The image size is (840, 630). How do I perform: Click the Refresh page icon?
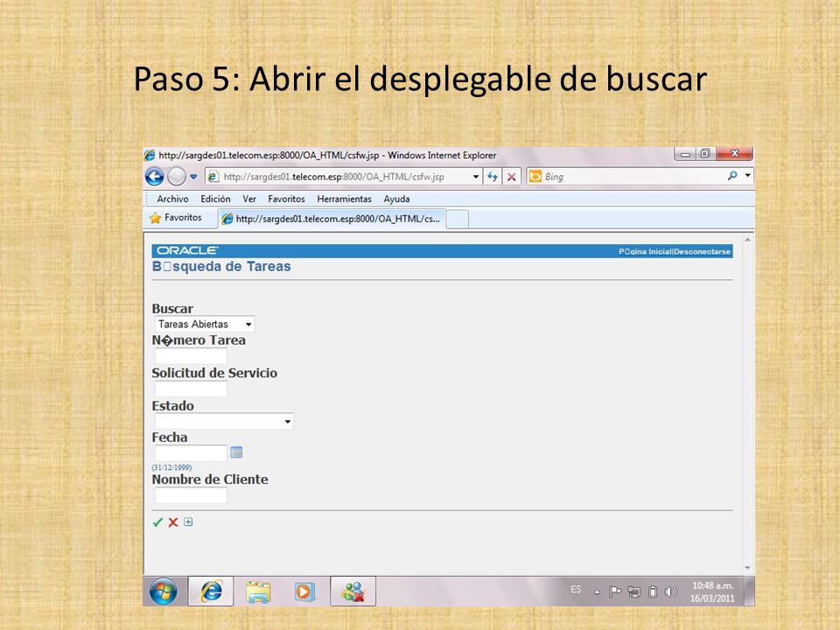[493, 177]
